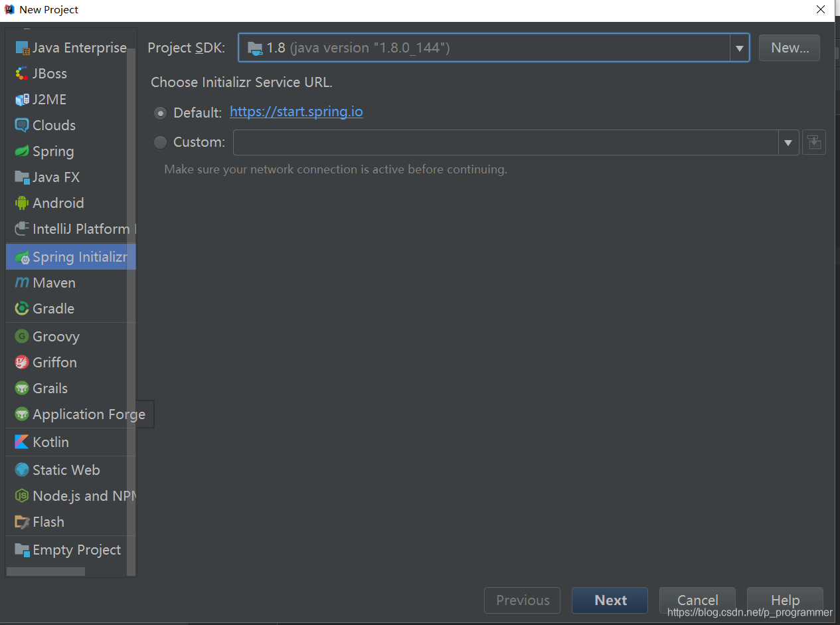Click the Maven m icon

pyautogui.click(x=22, y=283)
